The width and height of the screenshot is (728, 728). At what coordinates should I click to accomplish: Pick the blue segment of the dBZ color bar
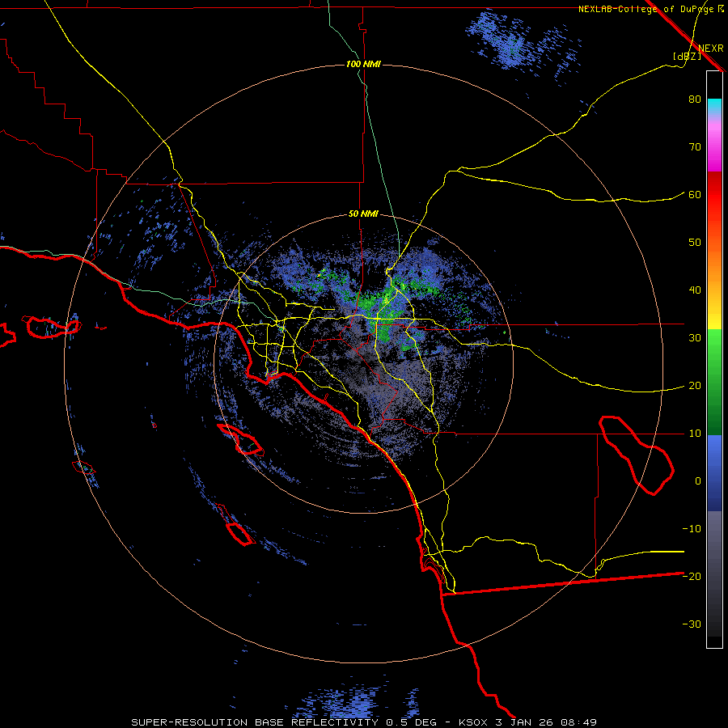tap(714, 473)
